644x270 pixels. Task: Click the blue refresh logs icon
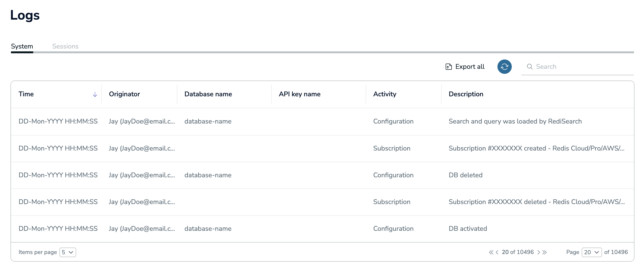(x=504, y=67)
